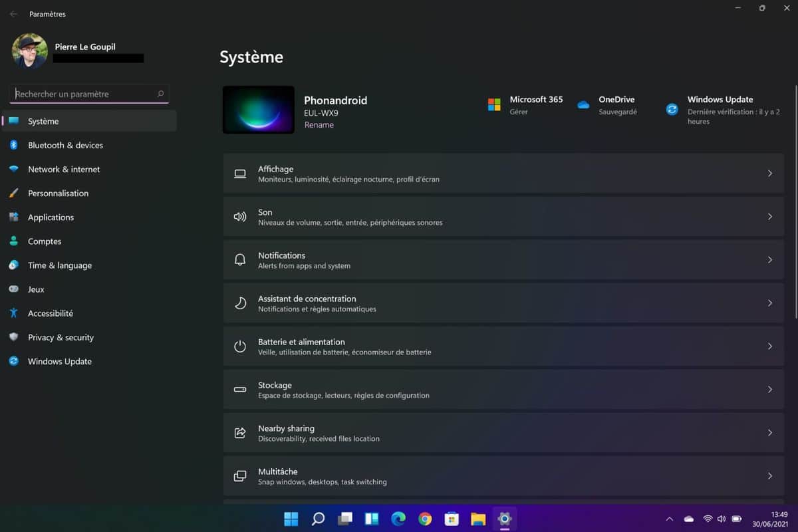Click the magnifier icon in the settings search box
This screenshot has width=798, height=532.
pyautogui.click(x=160, y=94)
